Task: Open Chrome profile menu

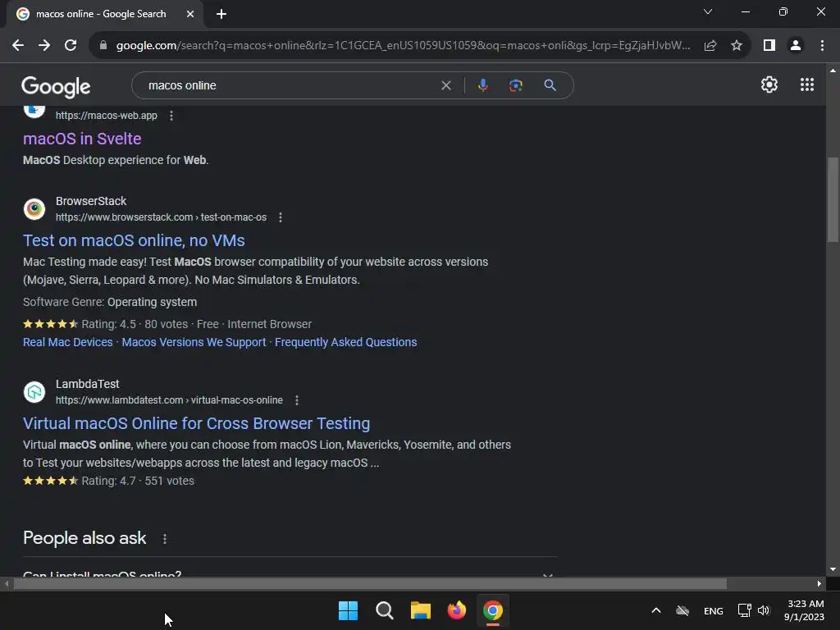Action: pos(796,46)
